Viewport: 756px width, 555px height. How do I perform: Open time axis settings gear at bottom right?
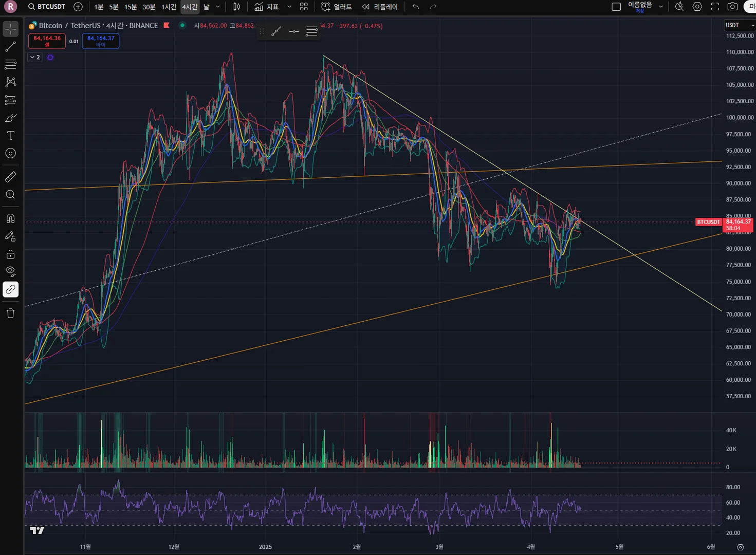(741, 547)
